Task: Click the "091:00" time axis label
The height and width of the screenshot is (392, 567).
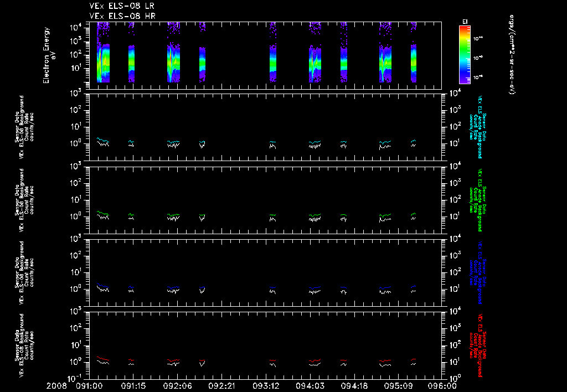Action: pos(89,386)
